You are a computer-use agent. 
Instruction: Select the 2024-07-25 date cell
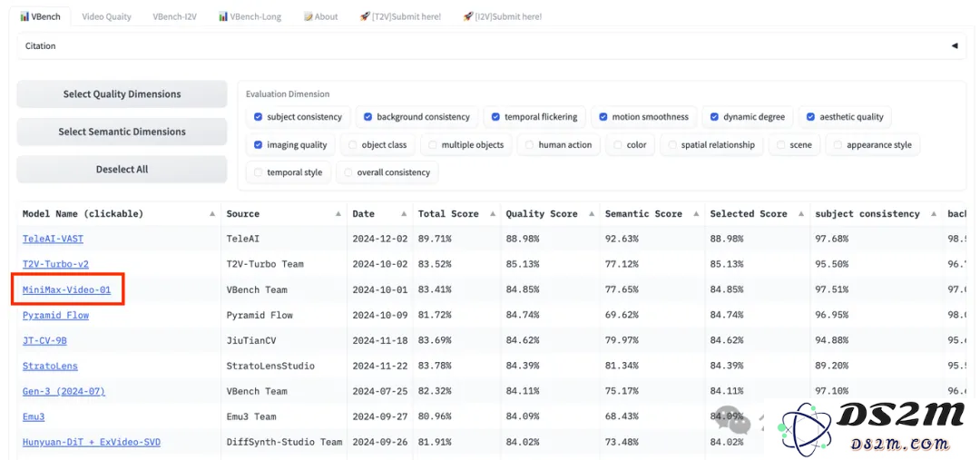tap(380, 391)
